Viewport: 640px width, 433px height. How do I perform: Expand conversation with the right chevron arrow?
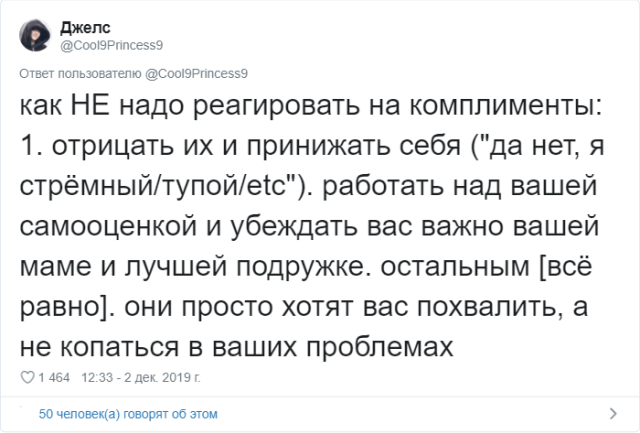click(x=613, y=413)
